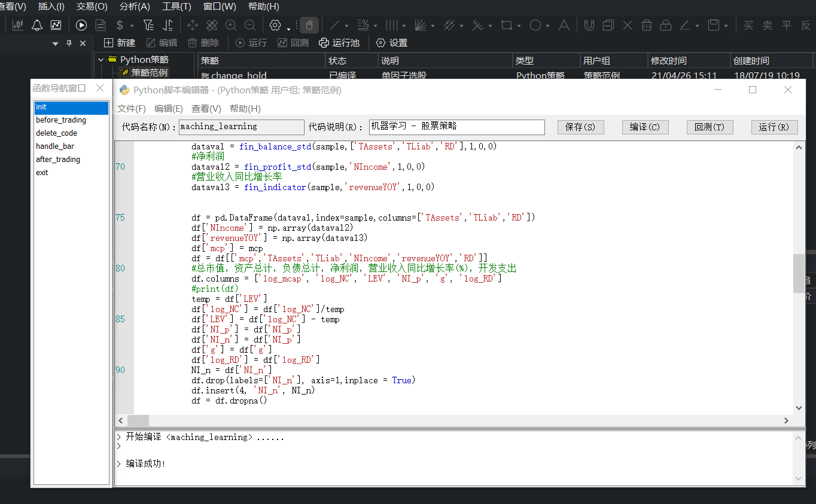Click the 代码名称 field maching_learning
This screenshot has width=816, height=504.
[x=242, y=127]
